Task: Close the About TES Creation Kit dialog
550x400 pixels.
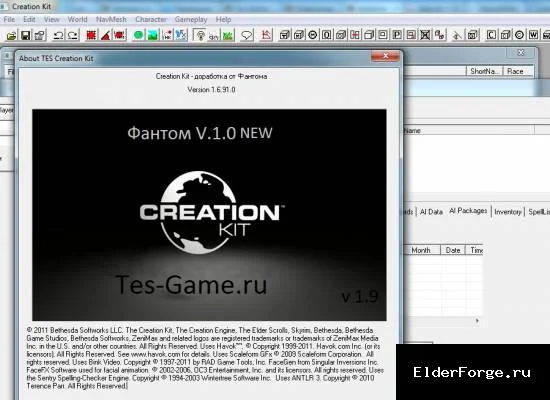Action: click(x=385, y=56)
